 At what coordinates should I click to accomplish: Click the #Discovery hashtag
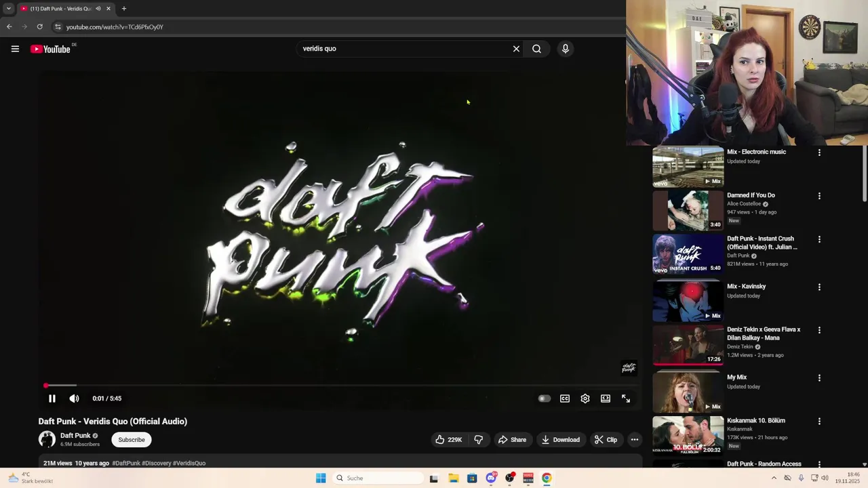pyautogui.click(x=157, y=464)
